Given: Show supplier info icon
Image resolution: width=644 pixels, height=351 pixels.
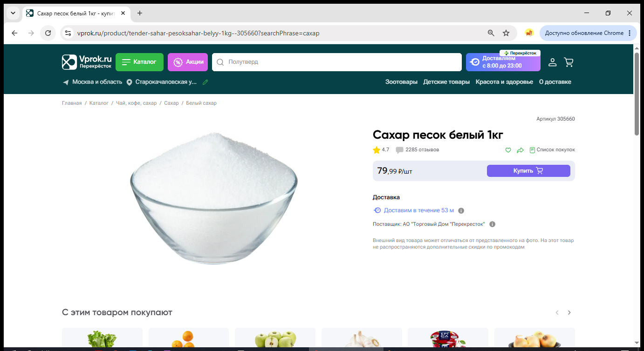Looking at the screenshot, I should click(x=493, y=224).
